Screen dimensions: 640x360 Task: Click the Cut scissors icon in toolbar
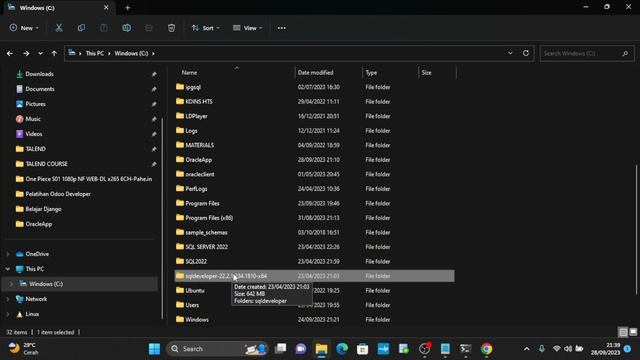coord(59,28)
